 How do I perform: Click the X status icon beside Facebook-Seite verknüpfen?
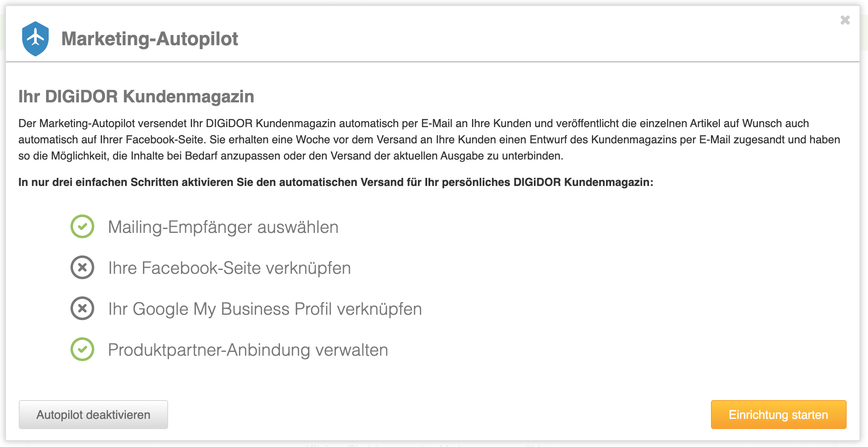tap(82, 268)
